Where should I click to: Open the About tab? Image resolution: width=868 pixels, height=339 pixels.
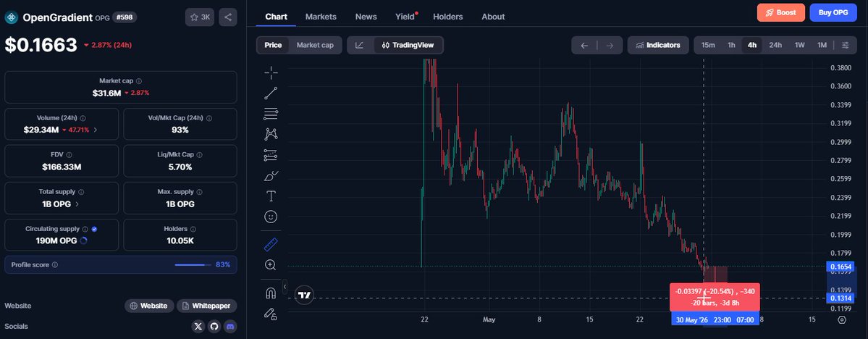click(493, 17)
